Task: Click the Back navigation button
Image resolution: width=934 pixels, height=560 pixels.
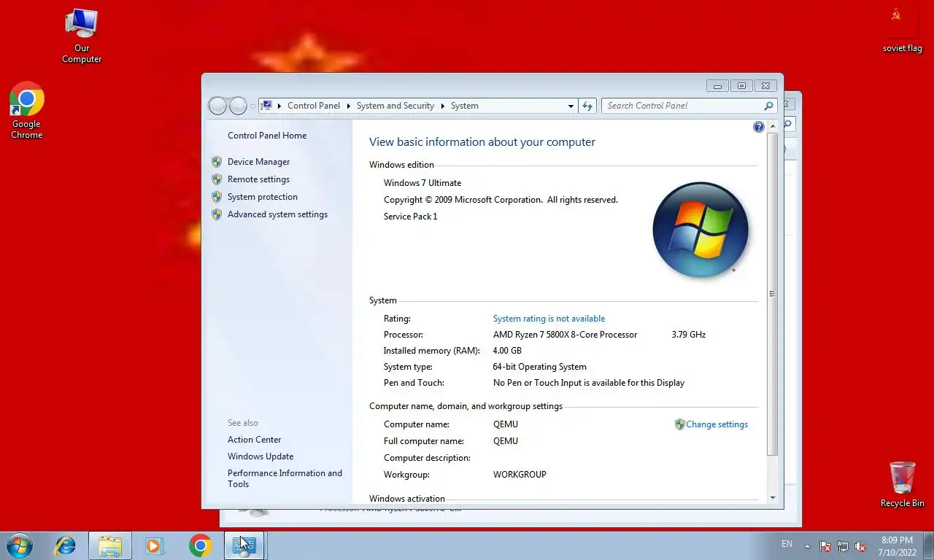Action: coord(218,106)
